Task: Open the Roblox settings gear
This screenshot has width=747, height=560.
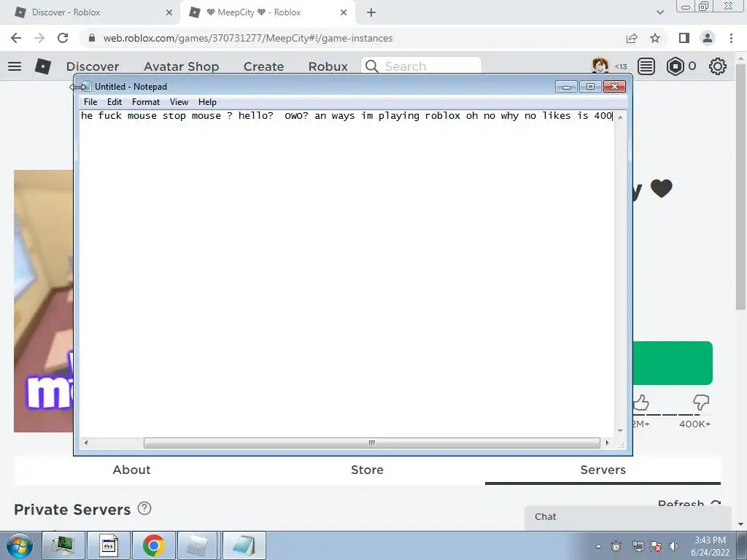Action: [x=718, y=66]
